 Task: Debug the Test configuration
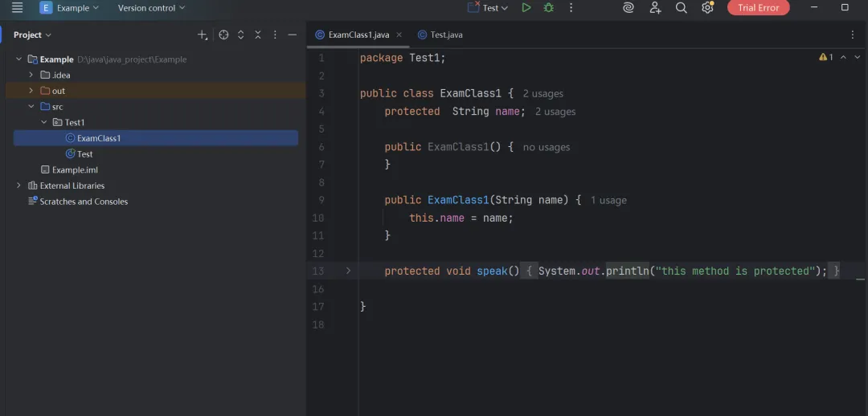549,8
